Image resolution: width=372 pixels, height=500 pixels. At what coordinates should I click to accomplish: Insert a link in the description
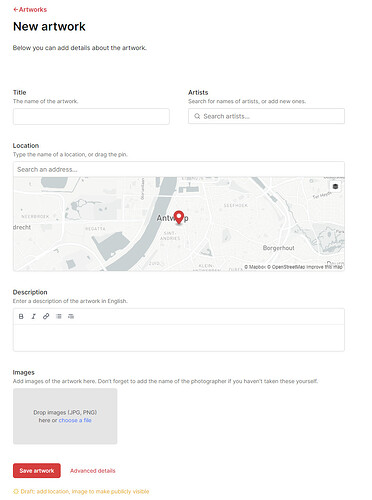click(x=46, y=316)
